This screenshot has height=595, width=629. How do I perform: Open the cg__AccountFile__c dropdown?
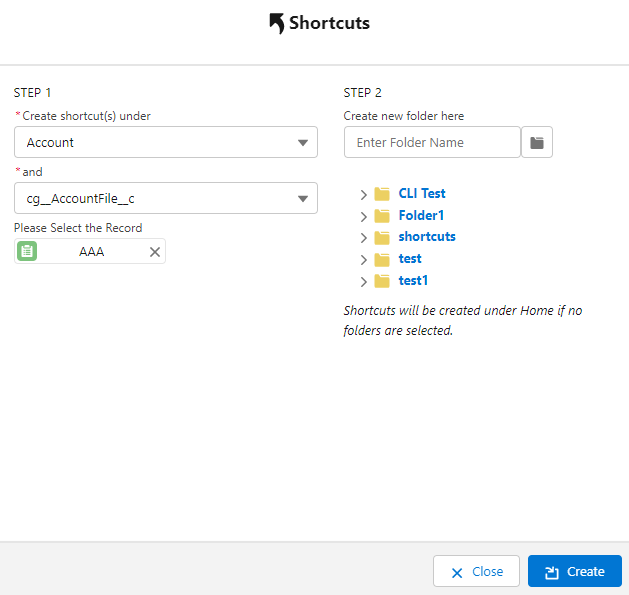pos(166,199)
